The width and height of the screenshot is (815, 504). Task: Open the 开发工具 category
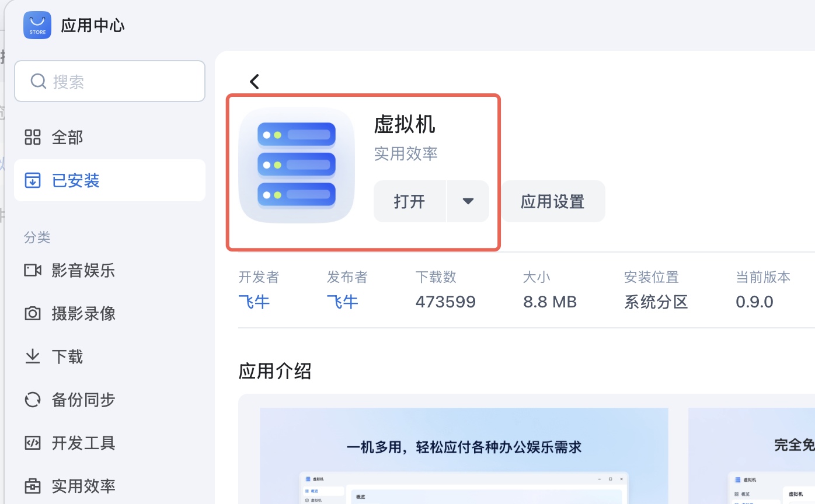point(110,443)
